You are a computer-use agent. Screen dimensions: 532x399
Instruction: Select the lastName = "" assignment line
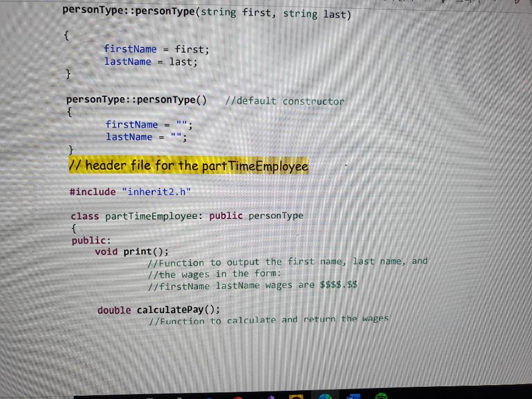[145, 137]
